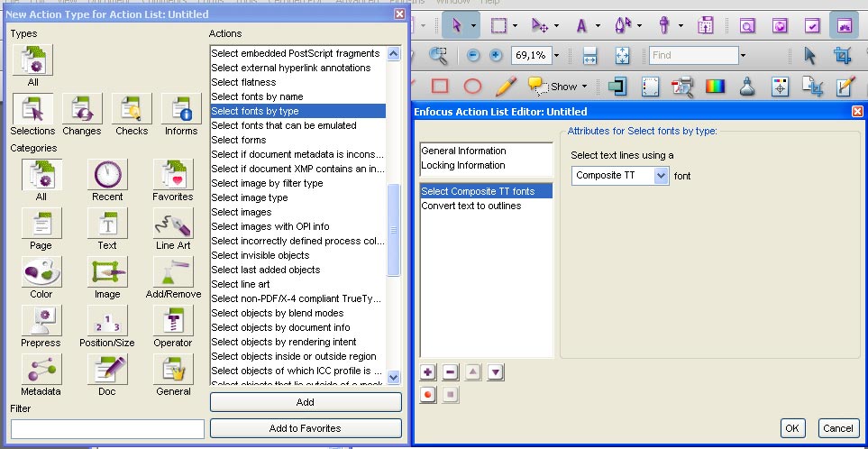Move action down with down-arrow button
868x449 pixels.
(496, 372)
